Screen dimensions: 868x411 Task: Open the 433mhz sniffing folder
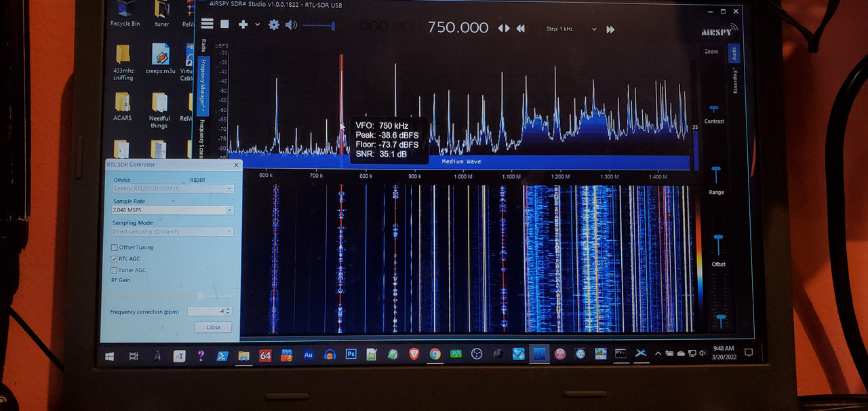click(123, 62)
